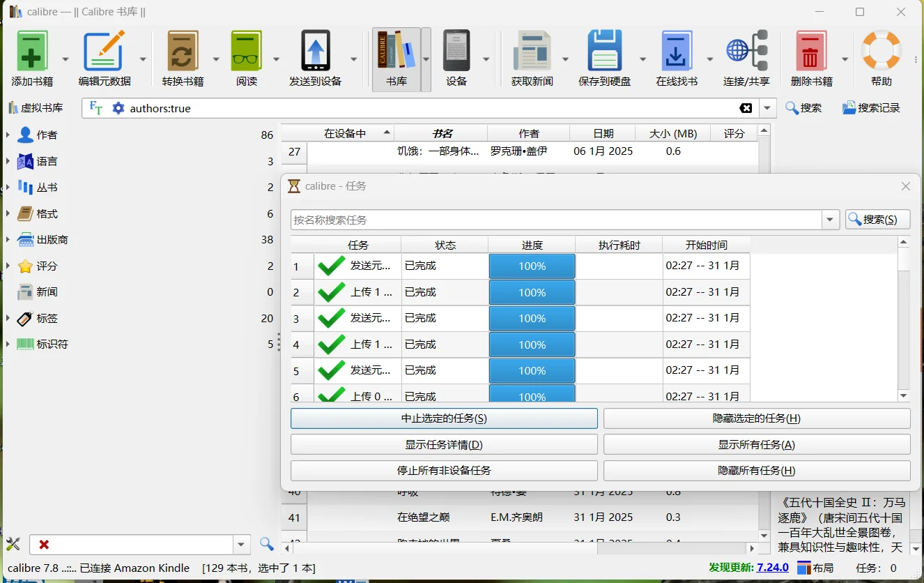Image resolution: width=924 pixels, height=583 pixels.
Task: Sort jobs by 开始时间 column header
Action: (x=707, y=245)
